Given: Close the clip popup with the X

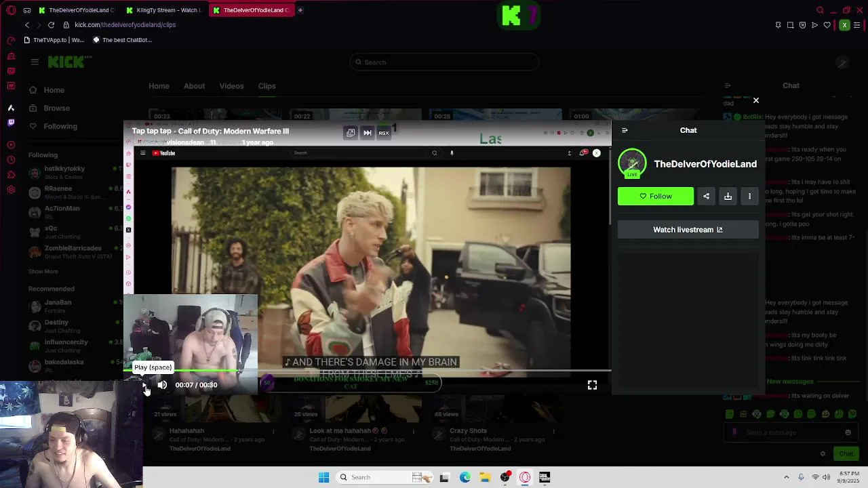Looking at the screenshot, I should [756, 100].
